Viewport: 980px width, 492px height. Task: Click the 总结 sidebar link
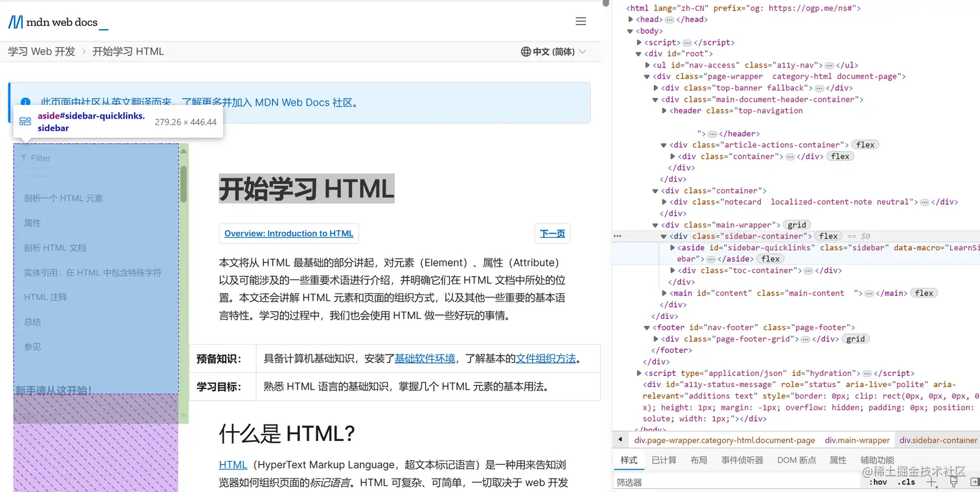[x=32, y=322]
